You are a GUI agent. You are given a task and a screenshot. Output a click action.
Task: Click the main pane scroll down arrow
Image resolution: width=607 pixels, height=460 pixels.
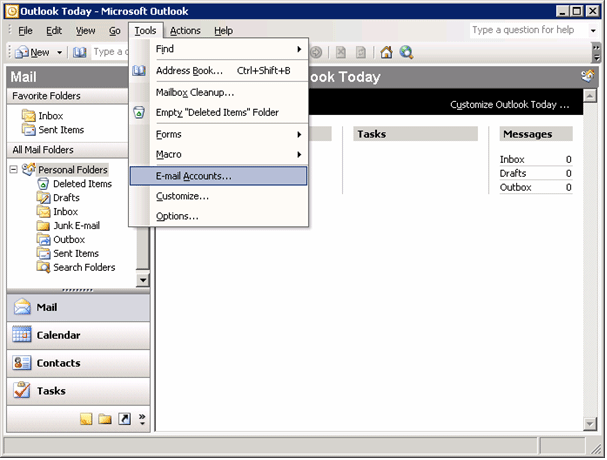pos(589,424)
